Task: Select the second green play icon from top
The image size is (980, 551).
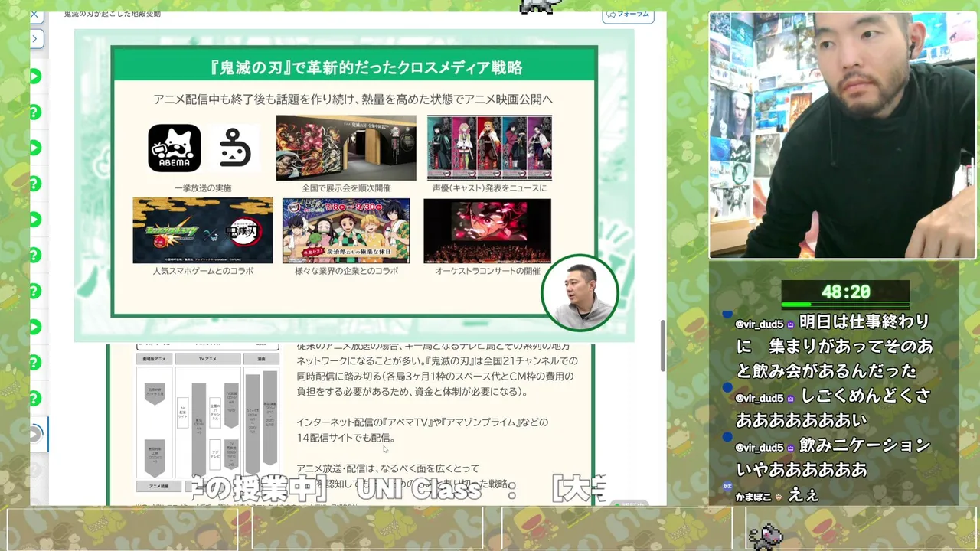Action: click(x=34, y=148)
